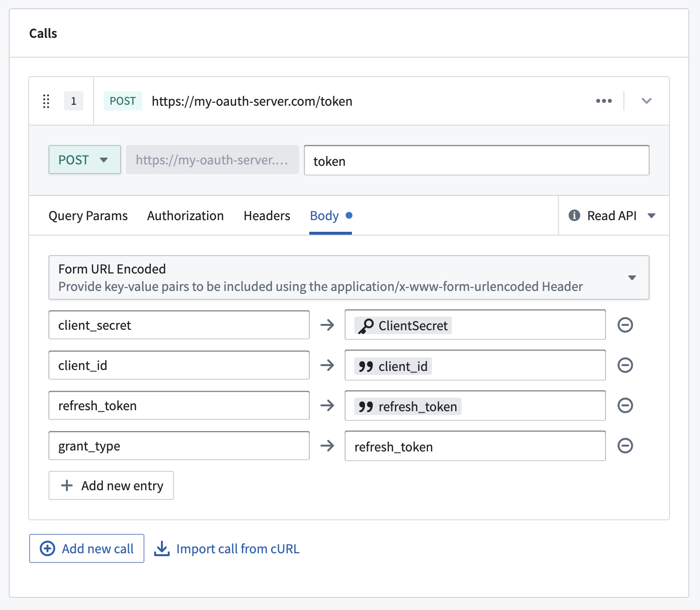Click the https://my-oauth-server.com/token header URL
Viewport: 700px width, 610px height.
(252, 101)
